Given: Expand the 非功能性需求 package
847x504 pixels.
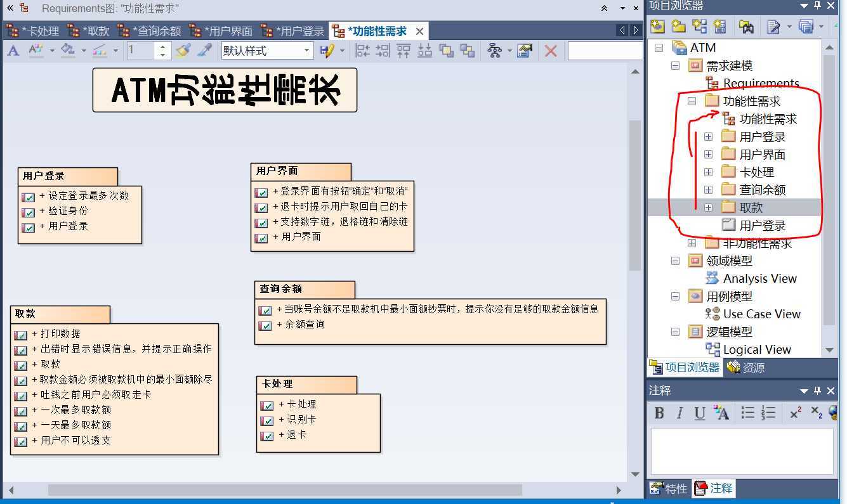Looking at the screenshot, I should [692, 243].
